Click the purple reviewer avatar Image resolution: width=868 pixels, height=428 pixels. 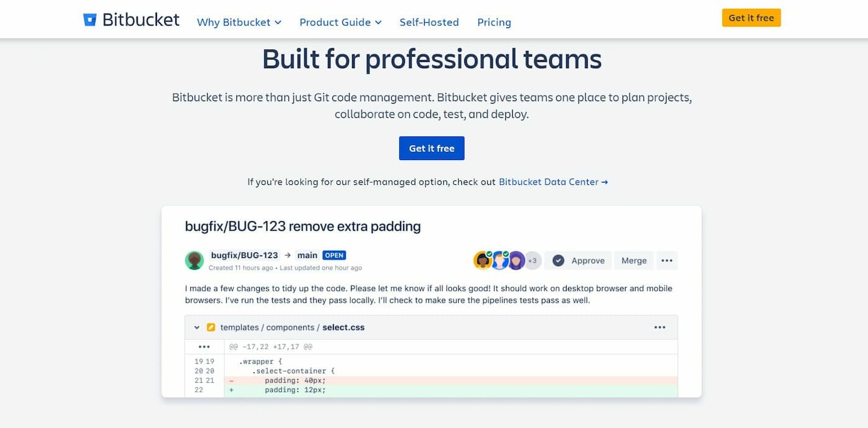point(516,261)
